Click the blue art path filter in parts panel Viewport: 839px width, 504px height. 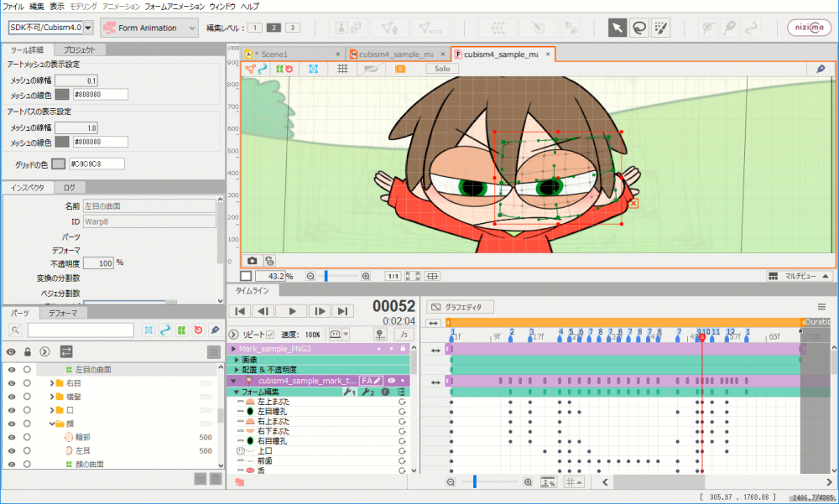click(x=165, y=330)
